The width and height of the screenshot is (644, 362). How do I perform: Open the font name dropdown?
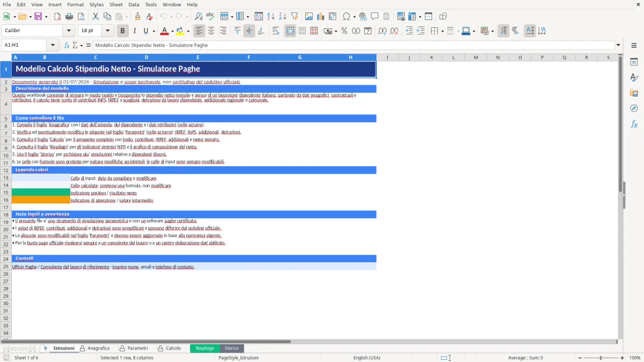point(68,31)
